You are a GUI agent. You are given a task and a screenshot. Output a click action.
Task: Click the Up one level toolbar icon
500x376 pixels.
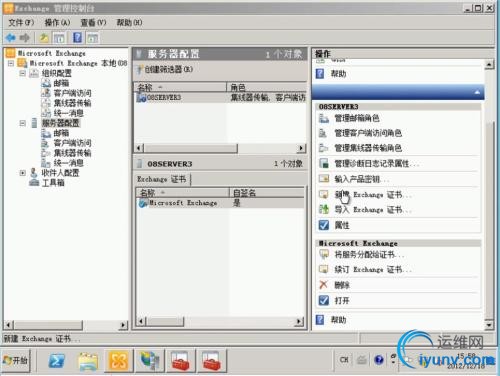point(44,38)
